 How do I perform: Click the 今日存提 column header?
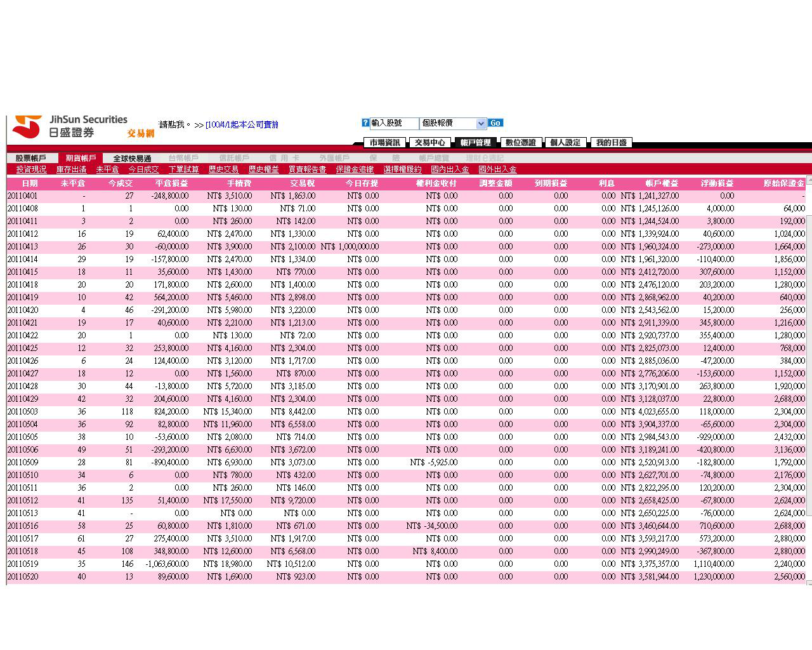click(362, 183)
